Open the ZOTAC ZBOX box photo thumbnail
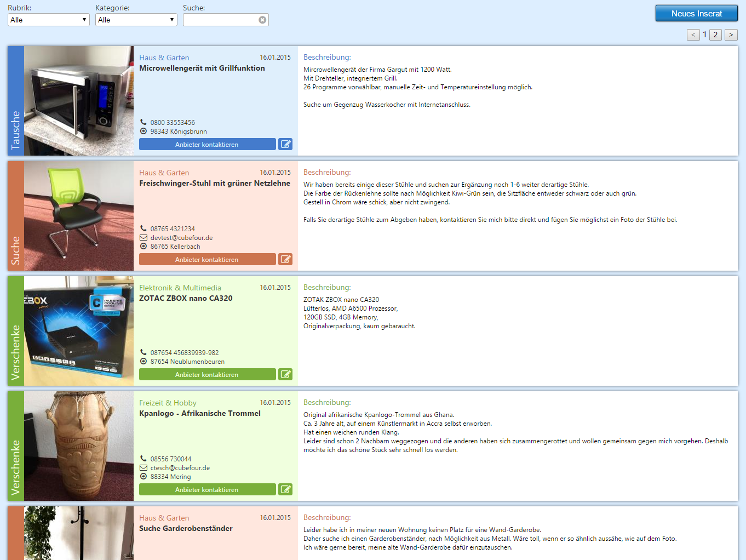The width and height of the screenshot is (746, 560). (x=79, y=331)
